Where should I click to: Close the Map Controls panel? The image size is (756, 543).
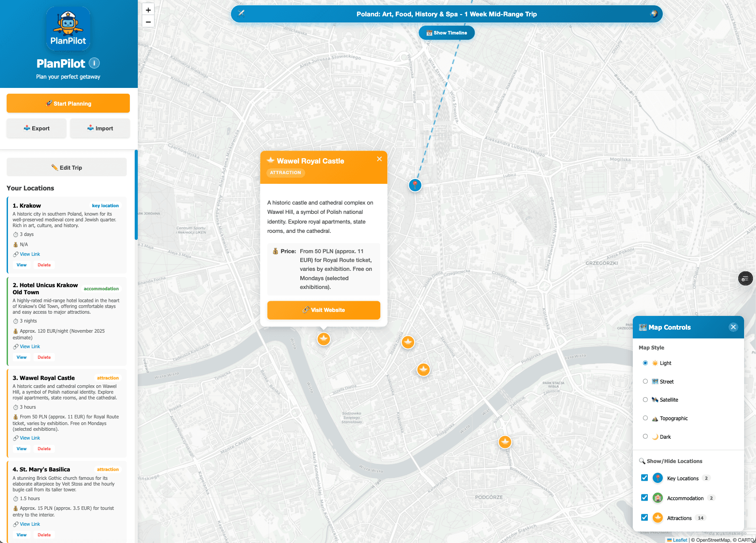click(733, 327)
